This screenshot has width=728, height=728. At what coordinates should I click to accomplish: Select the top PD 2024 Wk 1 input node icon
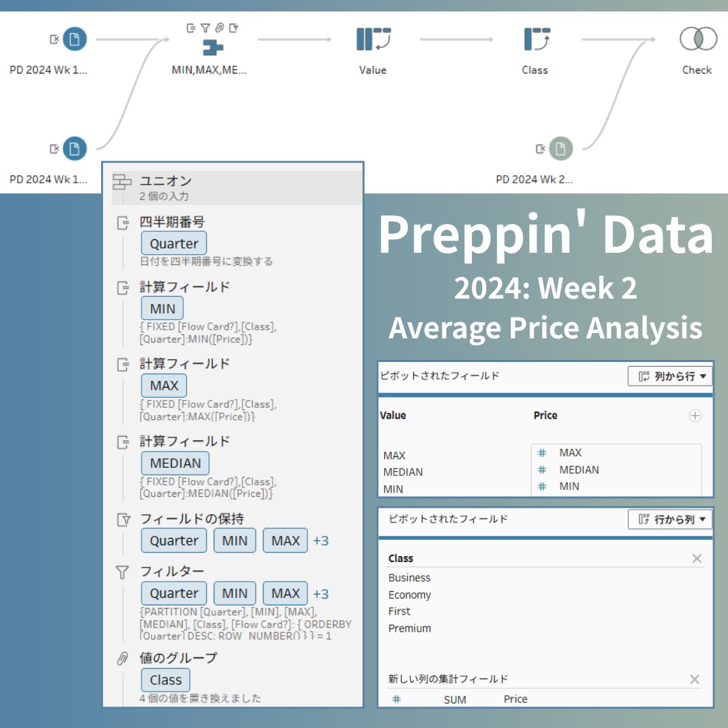(73, 39)
